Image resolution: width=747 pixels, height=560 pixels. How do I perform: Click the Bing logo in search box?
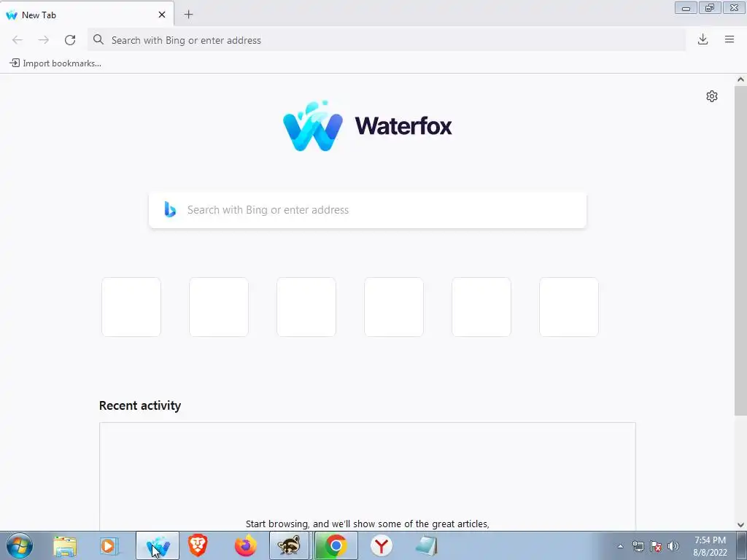[x=170, y=209]
